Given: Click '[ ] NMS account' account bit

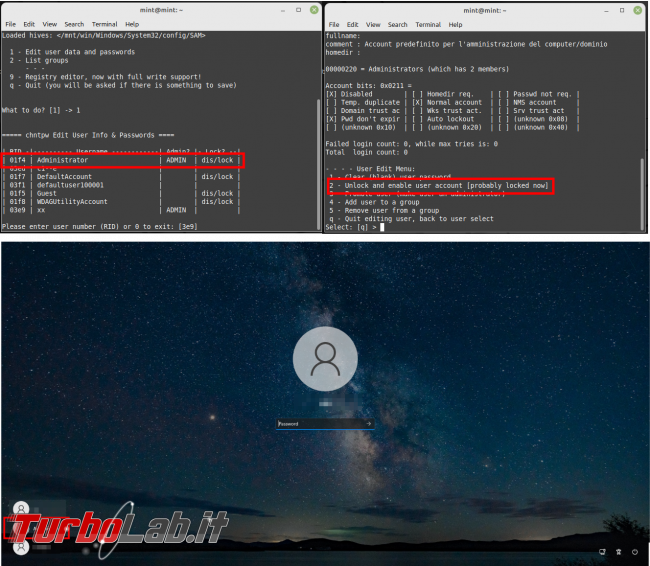Looking at the screenshot, I should [x=527, y=102].
